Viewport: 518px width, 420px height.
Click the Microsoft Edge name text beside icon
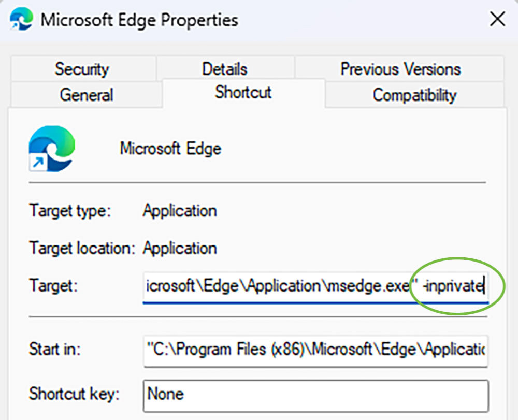pos(170,149)
